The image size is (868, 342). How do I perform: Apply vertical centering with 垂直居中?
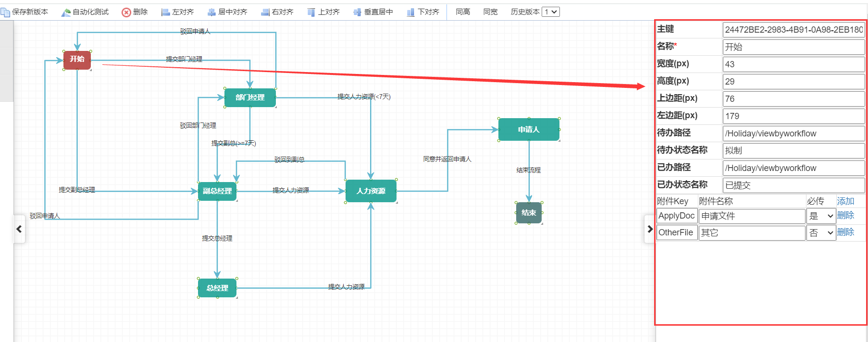pyautogui.click(x=373, y=12)
